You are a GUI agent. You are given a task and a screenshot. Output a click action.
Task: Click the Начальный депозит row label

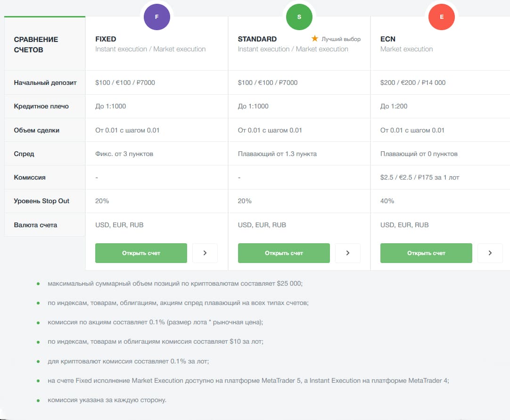click(45, 82)
